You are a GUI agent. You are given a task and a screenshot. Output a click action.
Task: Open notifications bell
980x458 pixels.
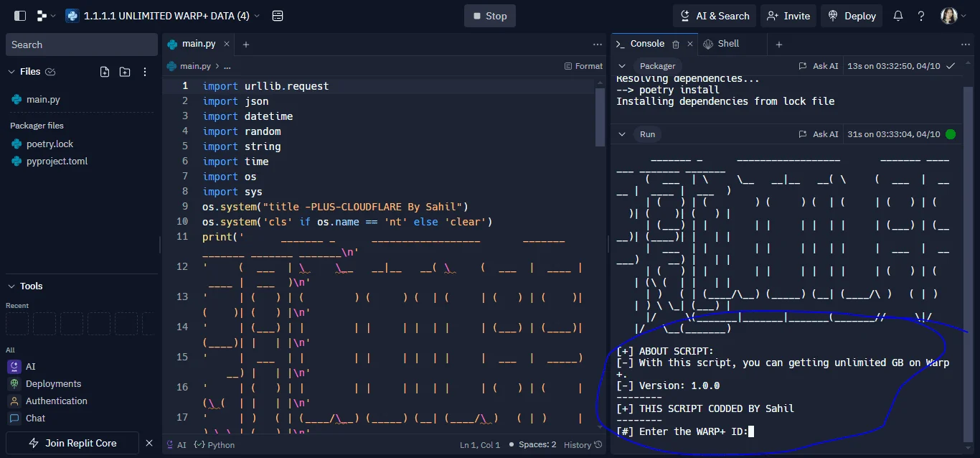pos(898,16)
